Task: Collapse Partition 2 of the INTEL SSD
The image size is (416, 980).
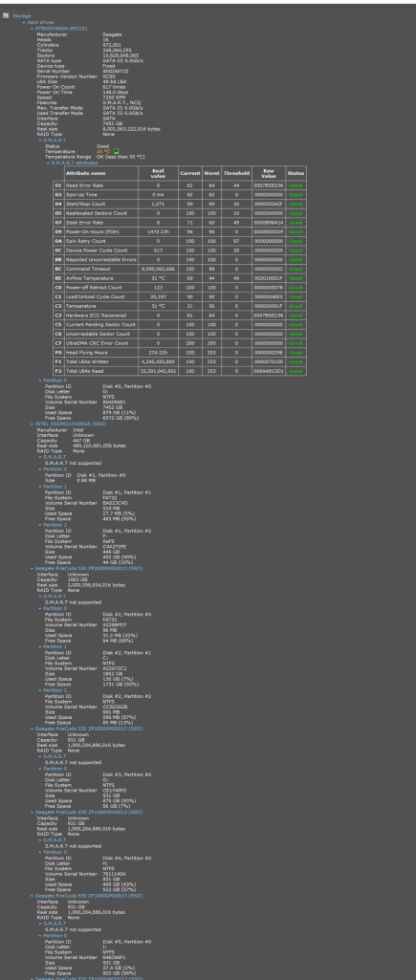Action: pos(40,524)
